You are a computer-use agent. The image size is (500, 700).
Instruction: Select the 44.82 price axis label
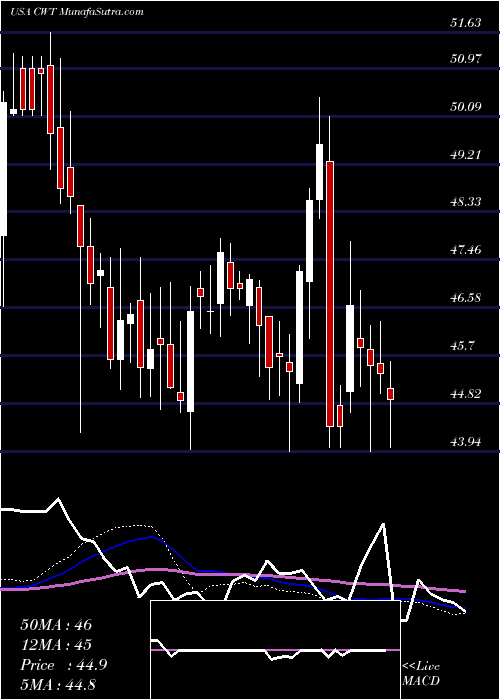tap(466, 394)
